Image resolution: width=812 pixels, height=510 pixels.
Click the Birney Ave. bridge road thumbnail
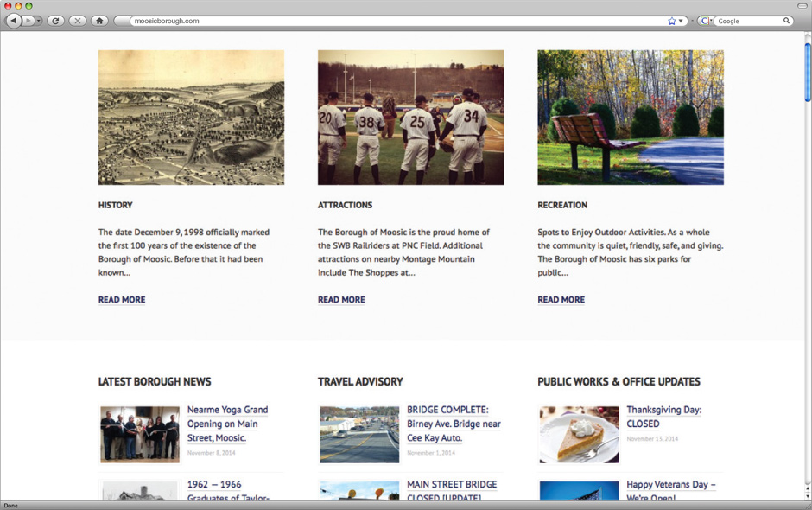coord(359,434)
